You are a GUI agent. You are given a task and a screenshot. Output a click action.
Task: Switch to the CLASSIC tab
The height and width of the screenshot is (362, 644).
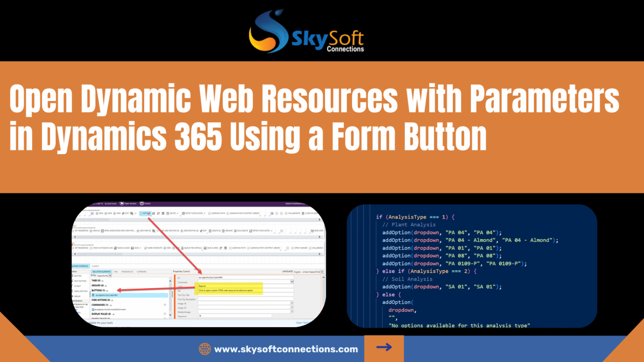click(95, 266)
